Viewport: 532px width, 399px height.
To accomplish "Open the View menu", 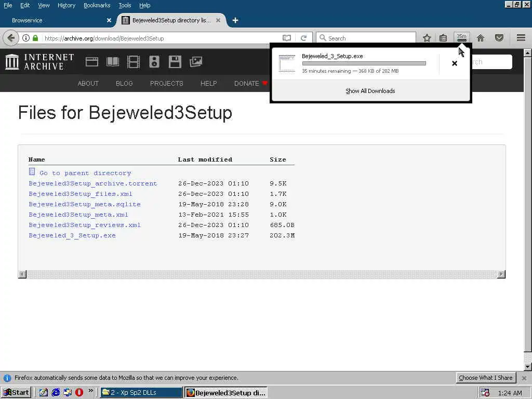I will [44, 5].
